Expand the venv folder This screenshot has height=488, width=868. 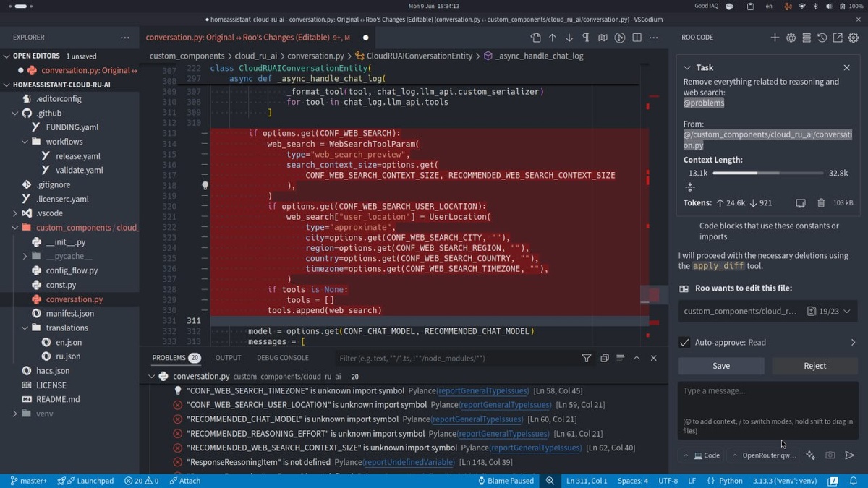(15, 414)
